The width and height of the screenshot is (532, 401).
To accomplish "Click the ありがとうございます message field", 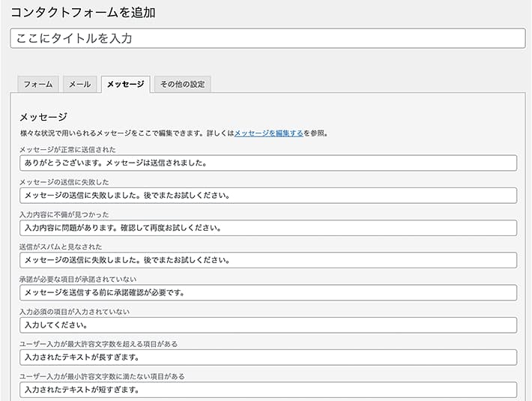I will click(268, 163).
